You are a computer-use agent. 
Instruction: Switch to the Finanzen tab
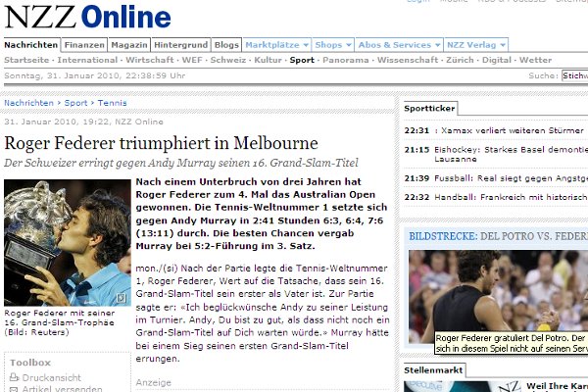[85, 45]
